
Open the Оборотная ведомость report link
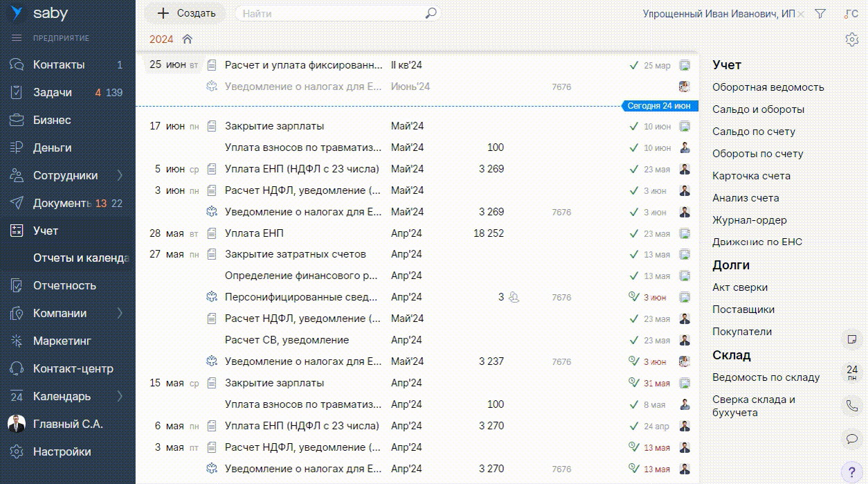(768, 87)
